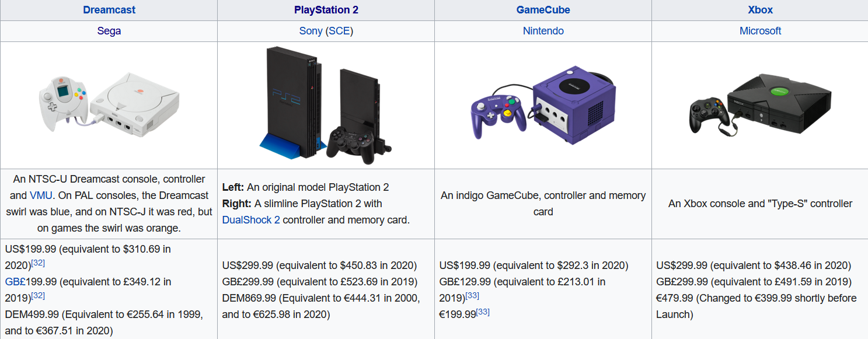The height and width of the screenshot is (339, 868).
Task: Open the Dreamcast header link
Action: click(x=109, y=10)
